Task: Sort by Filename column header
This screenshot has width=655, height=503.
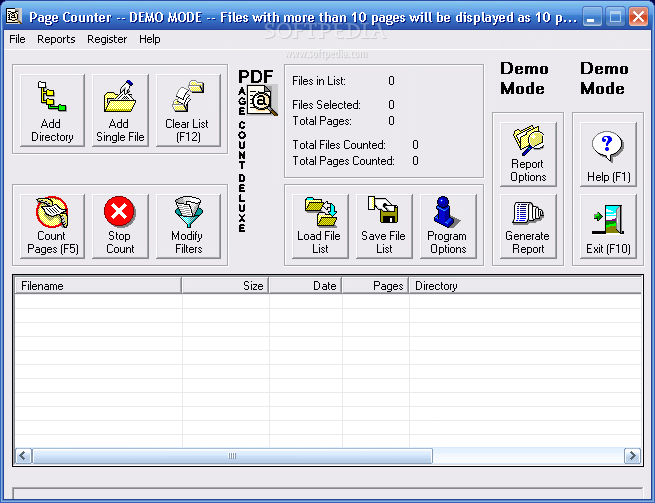Action: coord(98,286)
